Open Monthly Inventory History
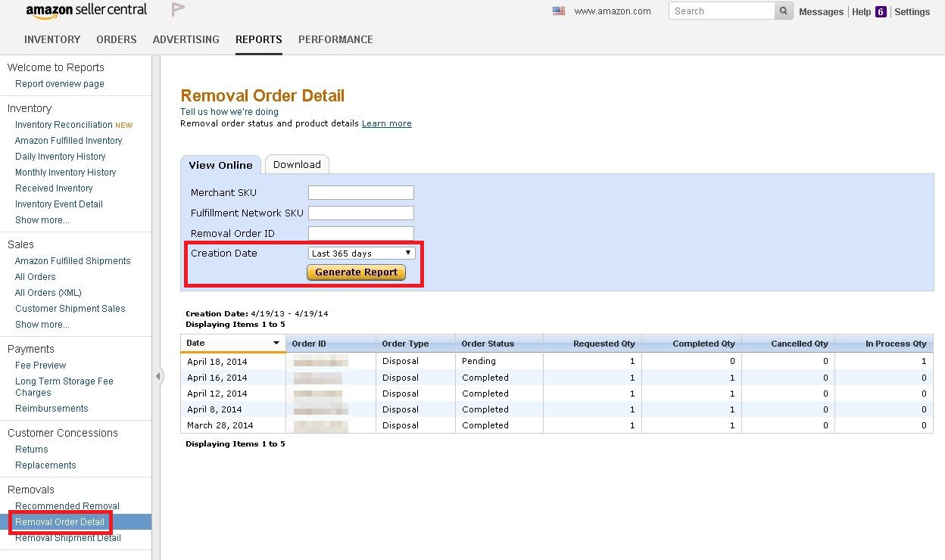This screenshot has width=945, height=560. pos(66,173)
